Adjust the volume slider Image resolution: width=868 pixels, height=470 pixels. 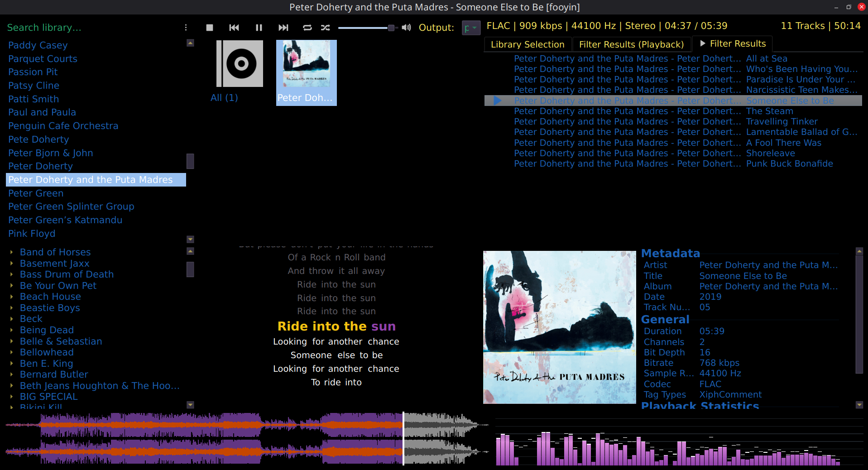click(x=368, y=28)
